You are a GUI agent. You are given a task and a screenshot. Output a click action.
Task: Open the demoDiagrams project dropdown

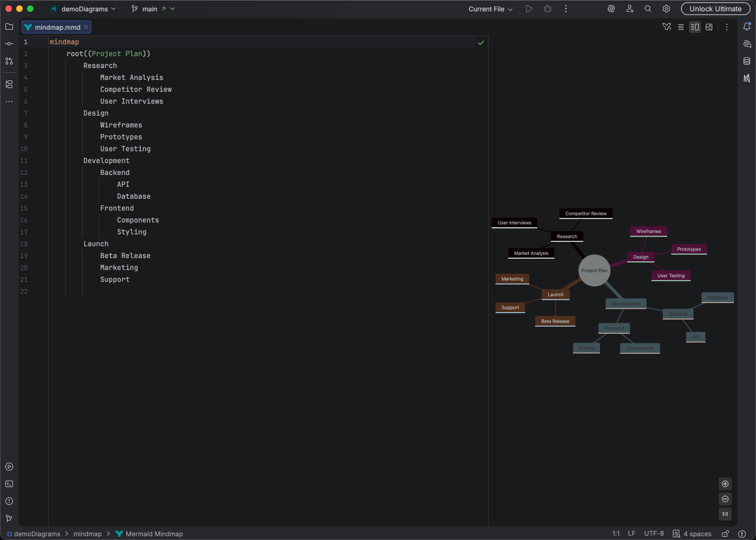84,9
